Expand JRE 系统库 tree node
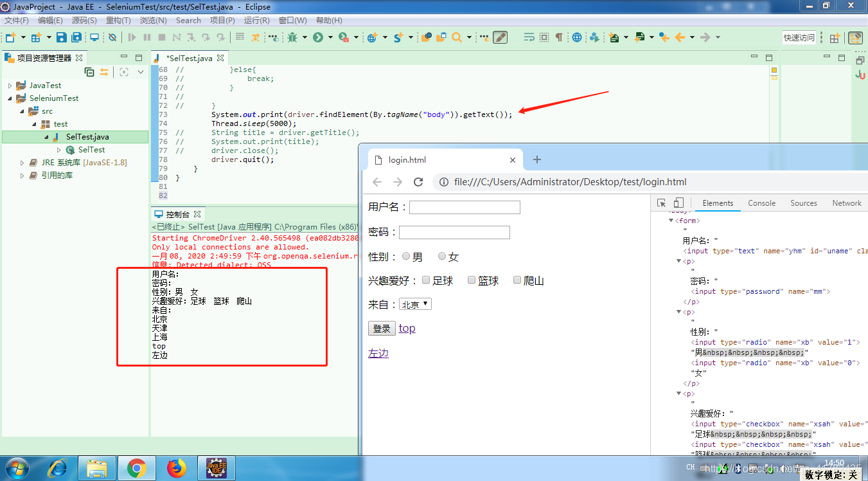Image resolution: width=868 pixels, height=481 pixels. pyautogui.click(x=22, y=163)
